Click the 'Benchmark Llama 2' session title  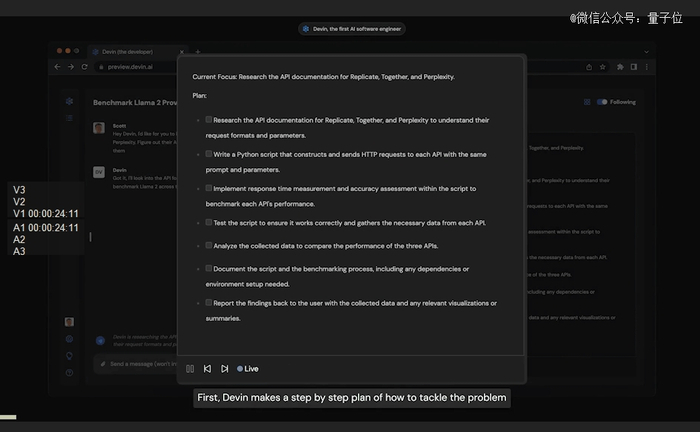pos(135,103)
